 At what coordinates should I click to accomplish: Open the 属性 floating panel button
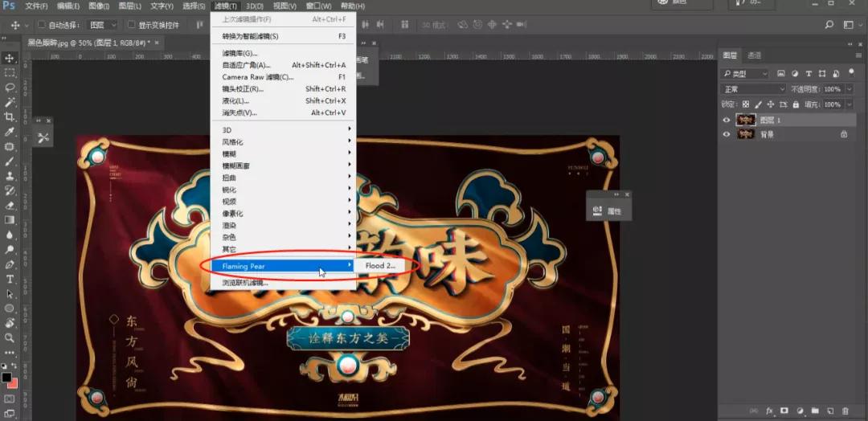pyautogui.click(x=608, y=211)
